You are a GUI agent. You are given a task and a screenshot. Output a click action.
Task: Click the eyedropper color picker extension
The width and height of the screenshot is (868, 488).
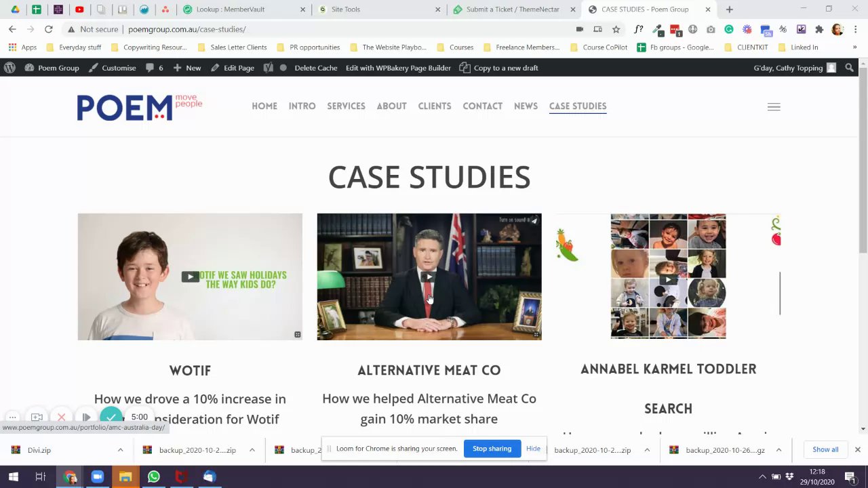(656, 29)
